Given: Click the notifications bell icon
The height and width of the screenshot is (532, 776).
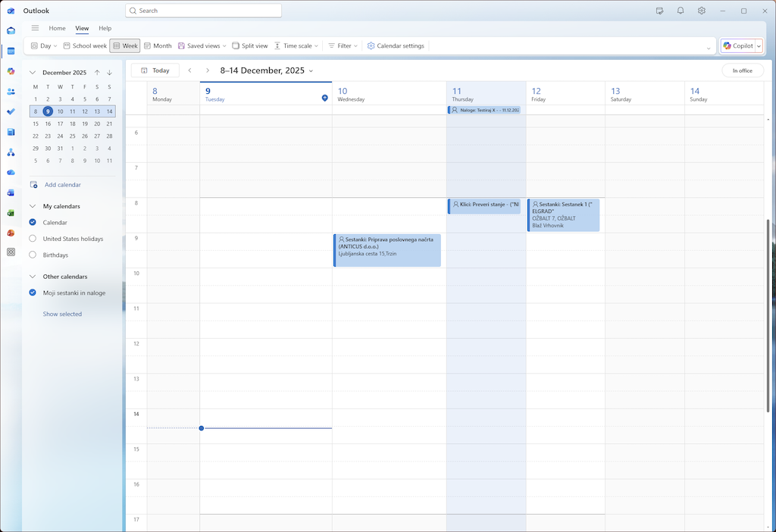Looking at the screenshot, I should tap(681, 11).
